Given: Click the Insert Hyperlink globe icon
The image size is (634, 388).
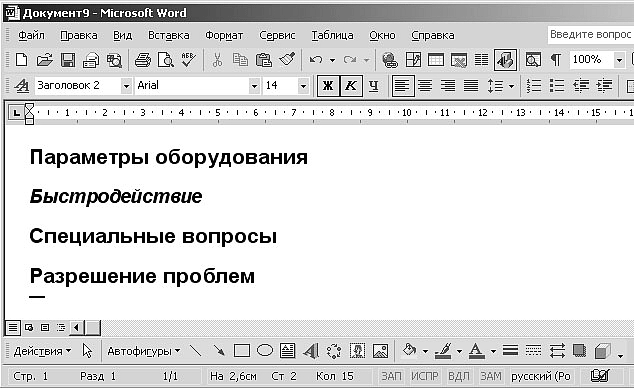Looking at the screenshot, I should point(390,60).
